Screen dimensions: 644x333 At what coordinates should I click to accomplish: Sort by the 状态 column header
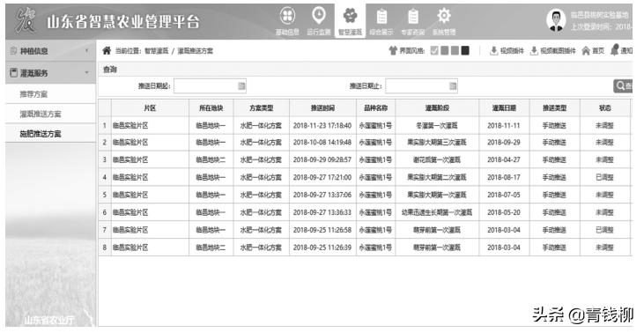click(x=605, y=108)
